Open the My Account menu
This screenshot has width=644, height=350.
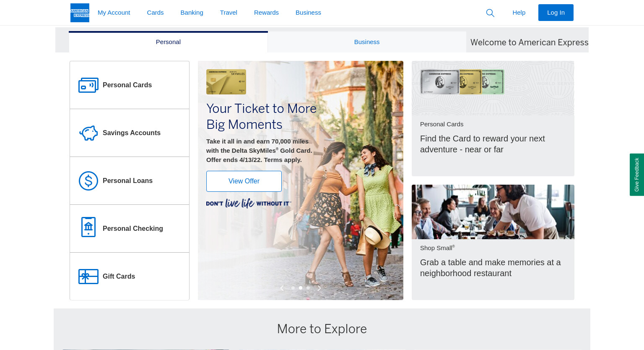(114, 13)
